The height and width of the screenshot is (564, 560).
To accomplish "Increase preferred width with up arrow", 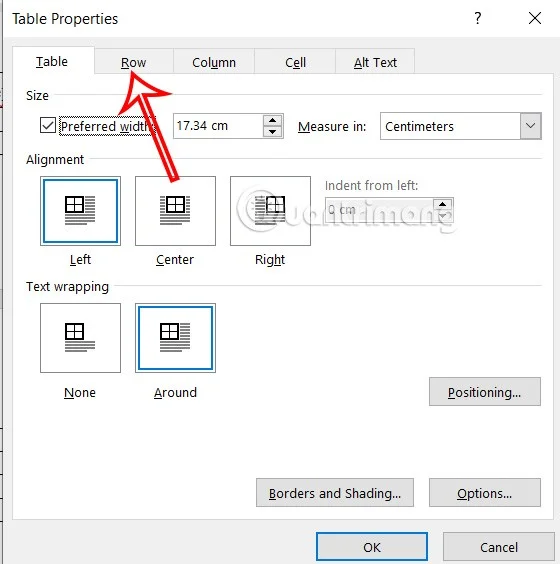I will pyautogui.click(x=273, y=120).
